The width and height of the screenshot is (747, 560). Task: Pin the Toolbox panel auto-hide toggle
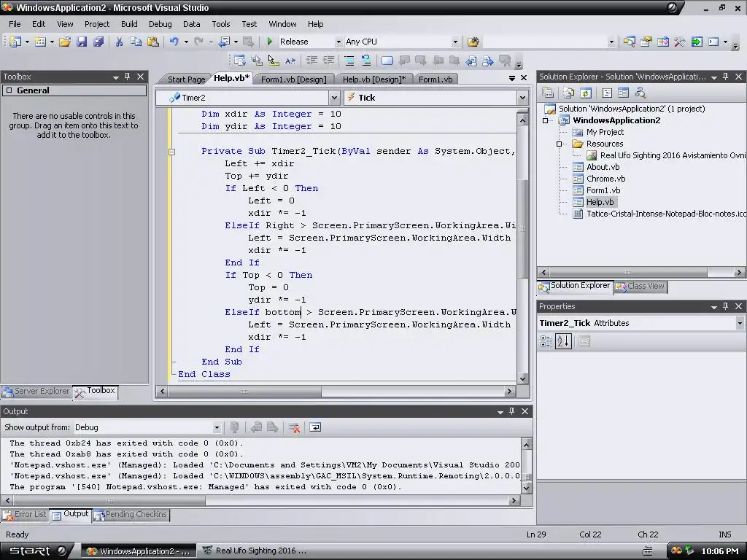click(x=127, y=77)
